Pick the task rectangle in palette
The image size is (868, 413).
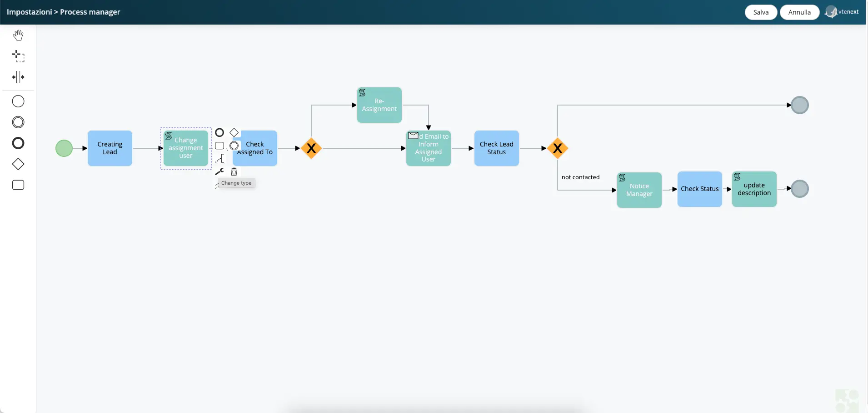(x=18, y=185)
